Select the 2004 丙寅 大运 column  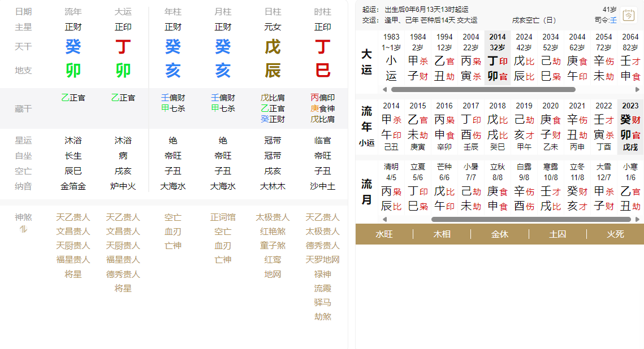coord(470,59)
